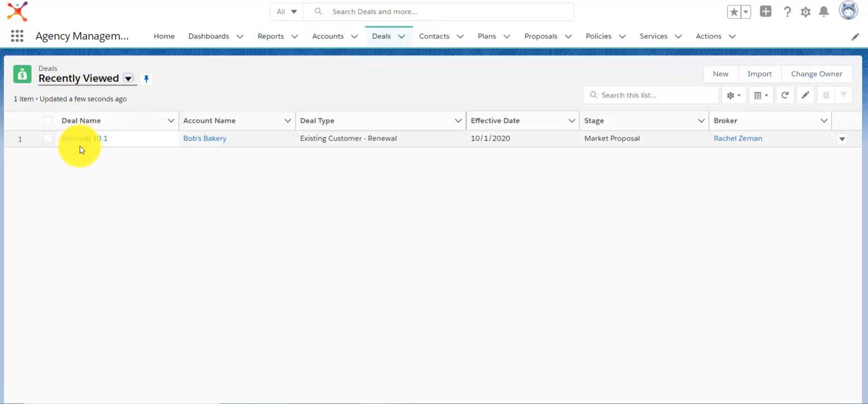Click the Deals object icon
This screenshot has height=404, width=868.
click(22, 74)
